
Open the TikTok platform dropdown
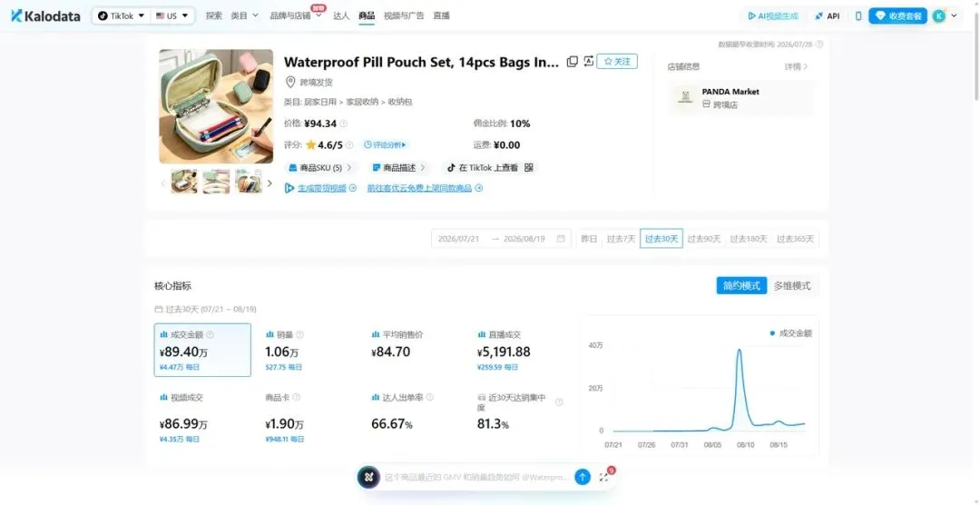[122, 16]
